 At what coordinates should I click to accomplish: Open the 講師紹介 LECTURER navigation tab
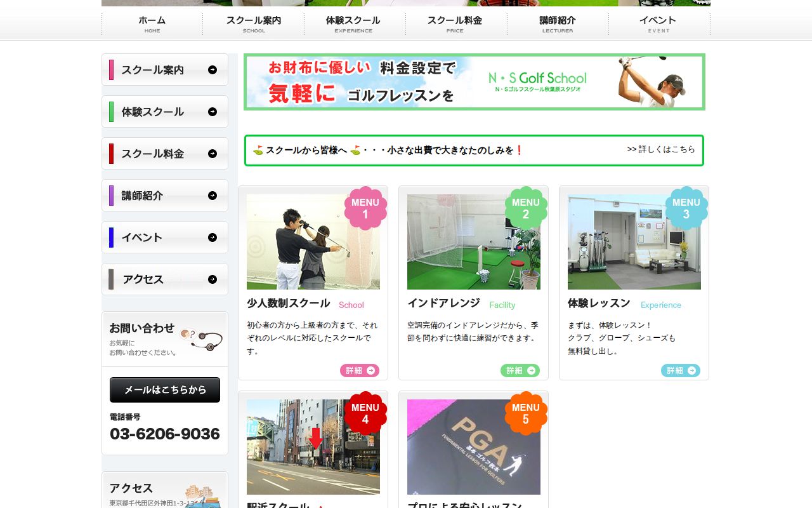coord(558,23)
